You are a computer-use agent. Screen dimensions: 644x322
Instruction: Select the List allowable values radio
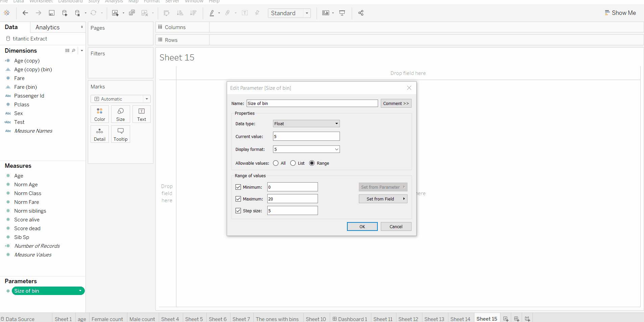(x=293, y=163)
